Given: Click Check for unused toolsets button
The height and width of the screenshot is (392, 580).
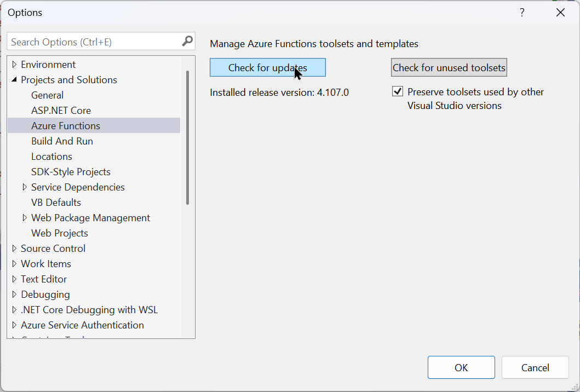Looking at the screenshot, I should [449, 68].
